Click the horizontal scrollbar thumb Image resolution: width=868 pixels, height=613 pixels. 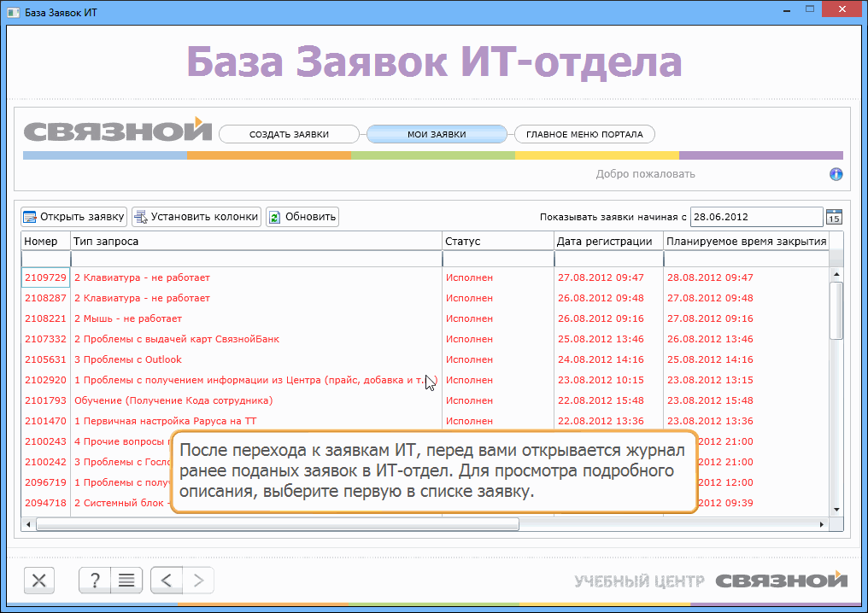(x=278, y=524)
